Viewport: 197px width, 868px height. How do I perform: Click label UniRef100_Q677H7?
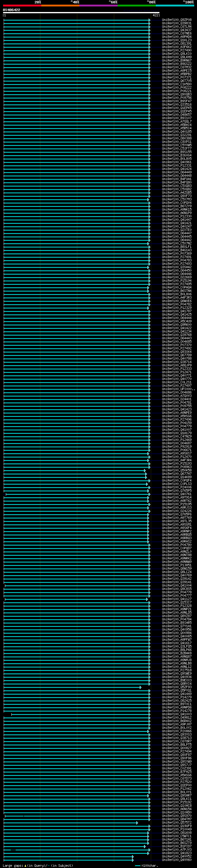176,474
